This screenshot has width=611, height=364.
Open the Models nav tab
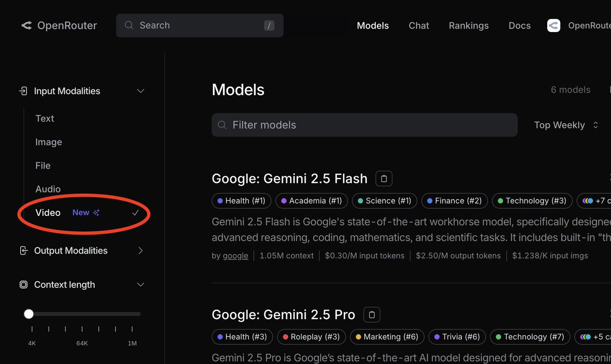click(x=373, y=25)
